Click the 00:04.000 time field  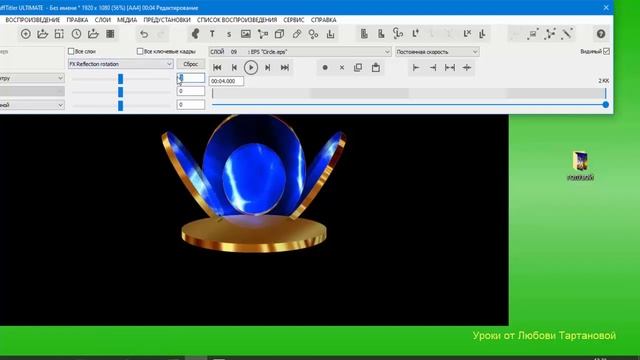(x=227, y=81)
